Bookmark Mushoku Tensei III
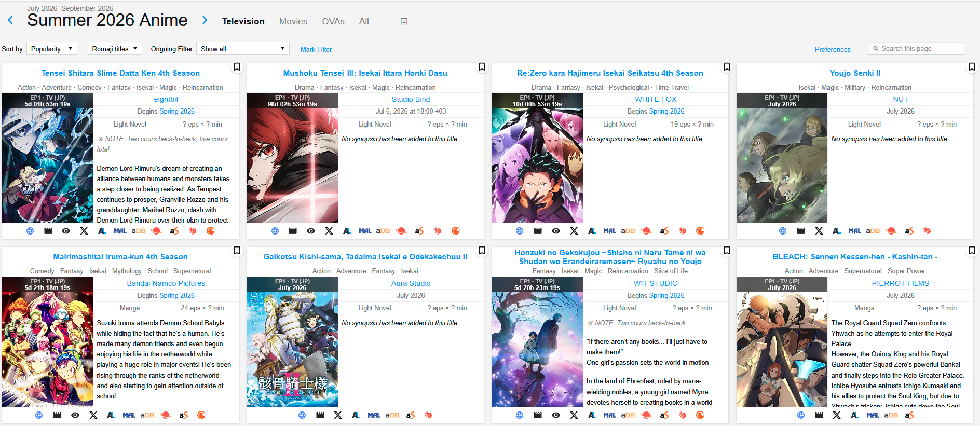The height and width of the screenshot is (426, 980). [482, 67]
